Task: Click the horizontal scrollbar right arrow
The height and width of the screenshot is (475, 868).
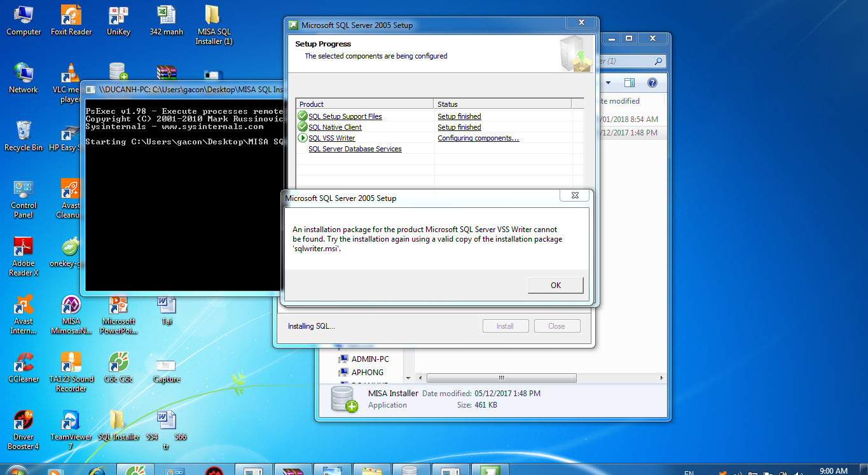Action: [x=662, y=378]
